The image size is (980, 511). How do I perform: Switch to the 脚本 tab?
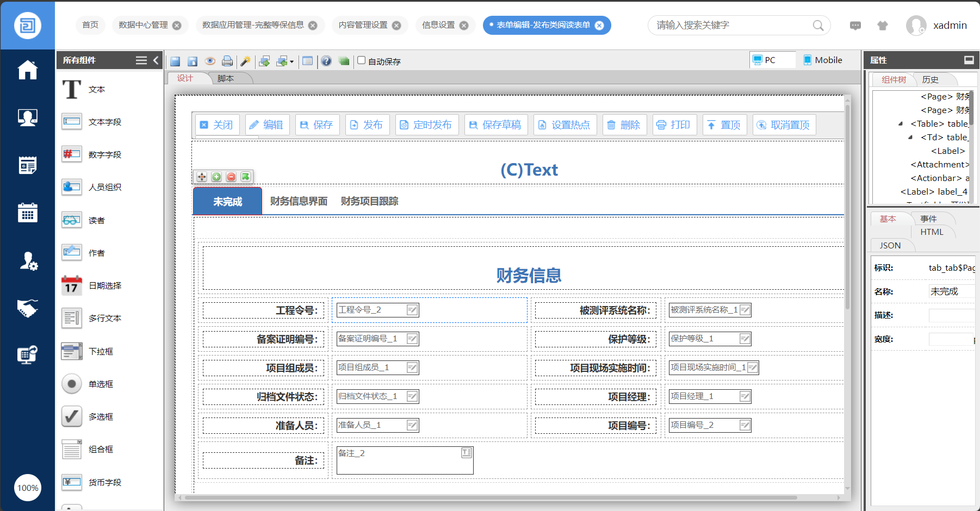226,78
